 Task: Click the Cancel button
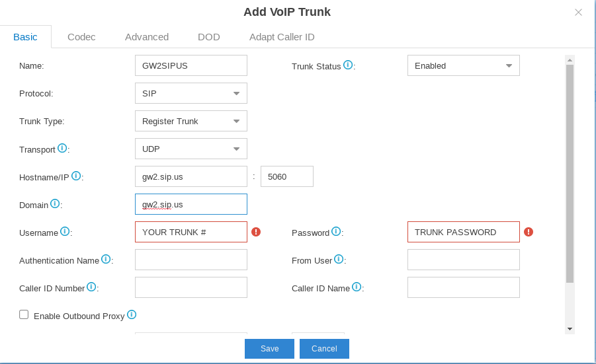324,348
